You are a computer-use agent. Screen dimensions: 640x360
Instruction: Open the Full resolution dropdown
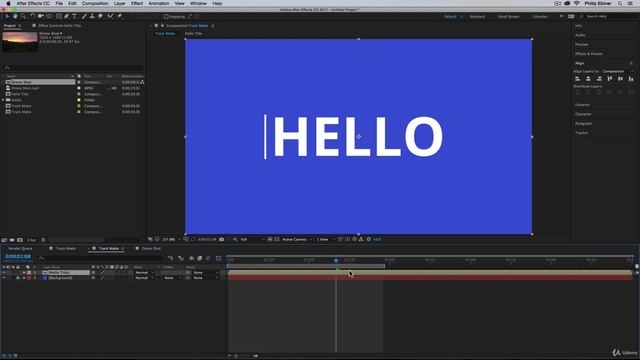(x=252, y=240)
